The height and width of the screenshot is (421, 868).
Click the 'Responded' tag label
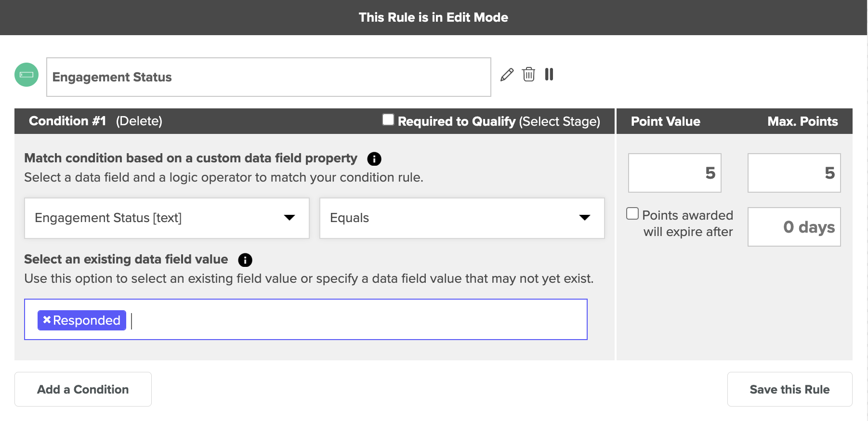[x=87, y=320]
